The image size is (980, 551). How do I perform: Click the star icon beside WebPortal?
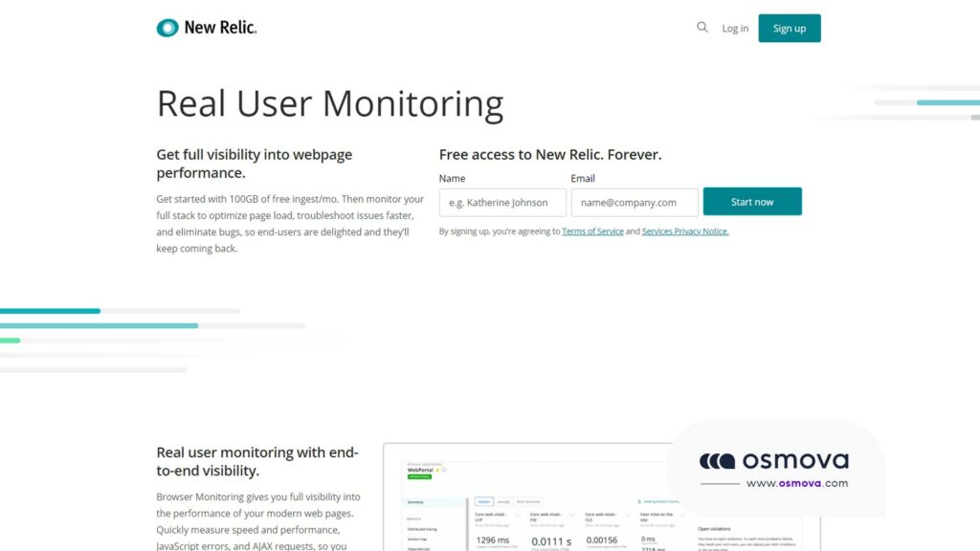coord(438,471)
